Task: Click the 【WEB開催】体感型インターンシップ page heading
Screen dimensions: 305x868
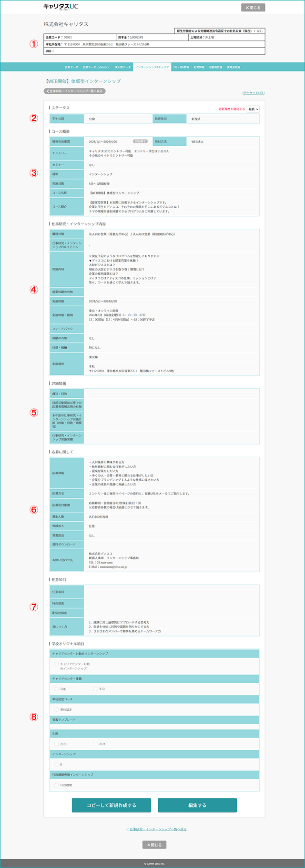Action: point(83,81)
